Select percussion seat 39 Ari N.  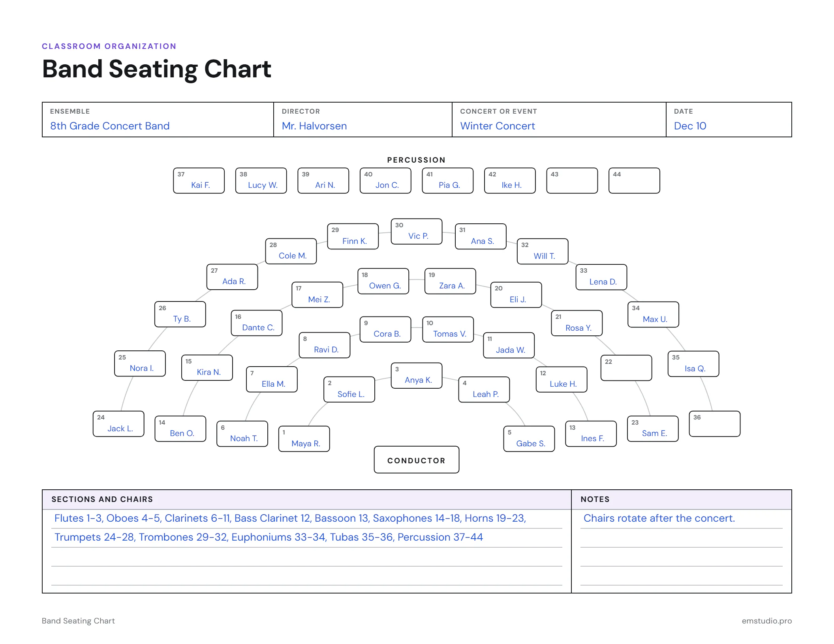(323, 181)
